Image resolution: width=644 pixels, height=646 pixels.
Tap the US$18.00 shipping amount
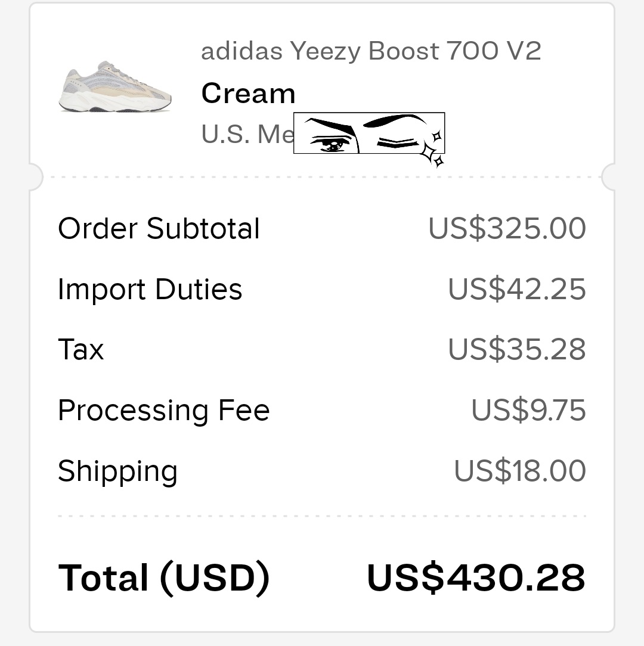(x=519, y=471)
